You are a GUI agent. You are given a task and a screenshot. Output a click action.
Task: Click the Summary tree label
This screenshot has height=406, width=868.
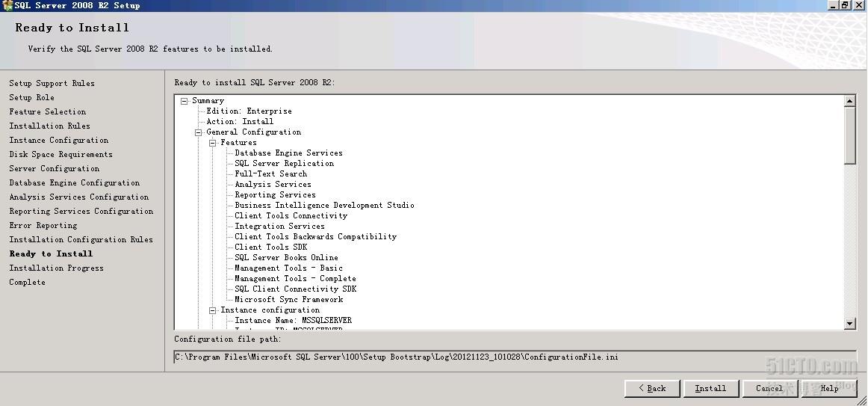click(x=208, y=101)
